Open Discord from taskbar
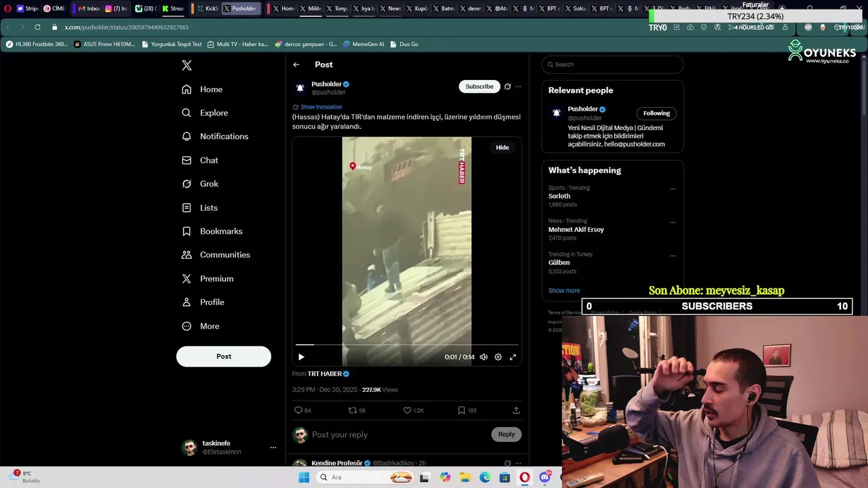The width and height of the screenshot is (868, 488). click(x=545, y=477)
